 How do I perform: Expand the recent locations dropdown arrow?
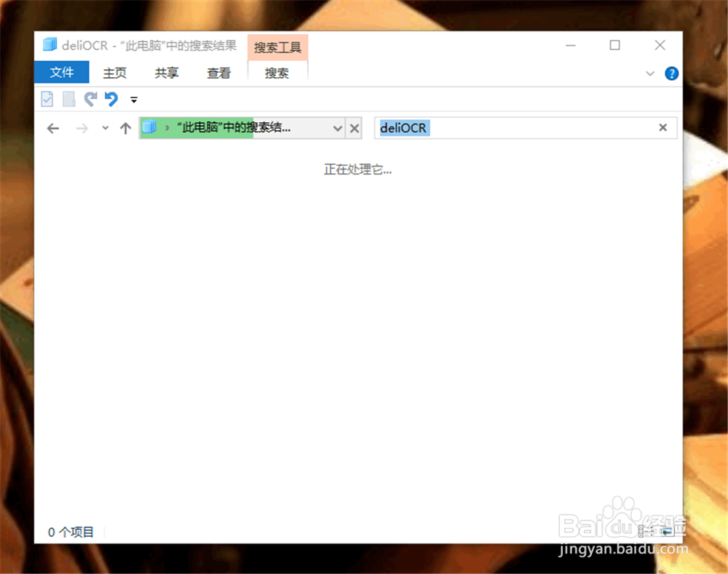106,128
